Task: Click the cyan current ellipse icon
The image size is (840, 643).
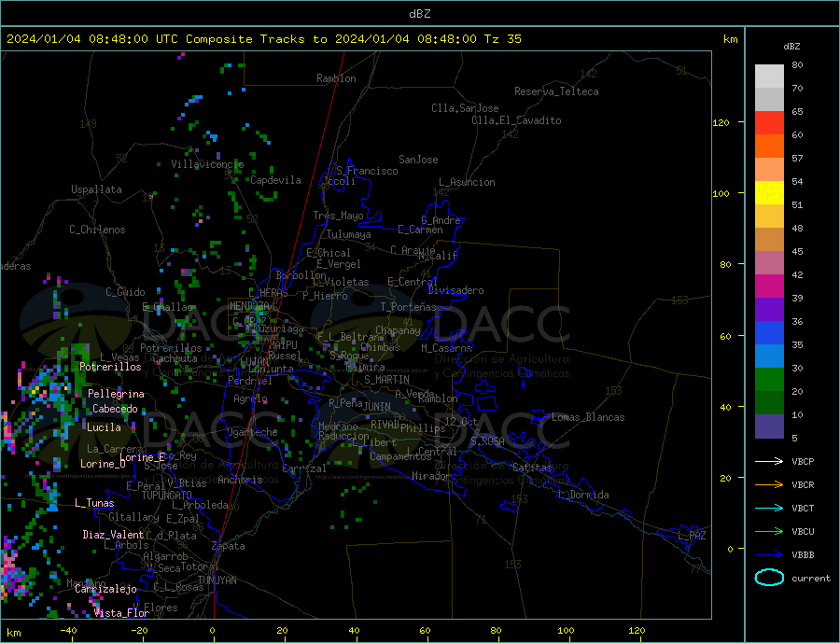Action: click(x=769, y=578)
